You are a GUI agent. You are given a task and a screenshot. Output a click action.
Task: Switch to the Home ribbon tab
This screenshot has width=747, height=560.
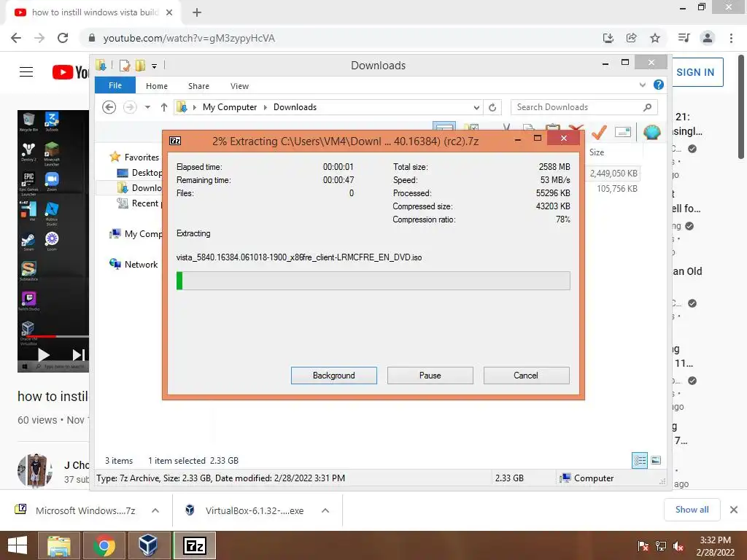pos(157,86)
